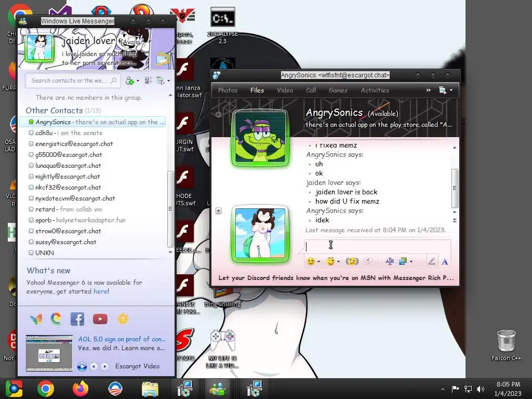Open the background picture dropdown arrow

[411, 262]
